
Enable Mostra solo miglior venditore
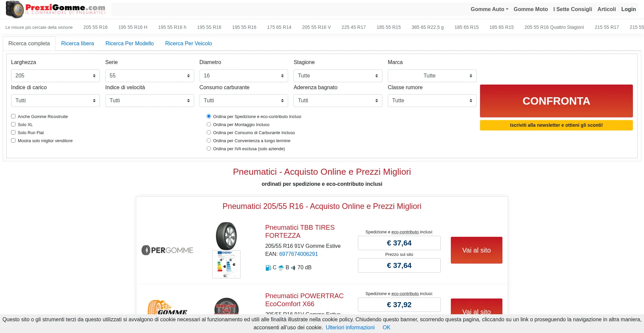point(13,141)
